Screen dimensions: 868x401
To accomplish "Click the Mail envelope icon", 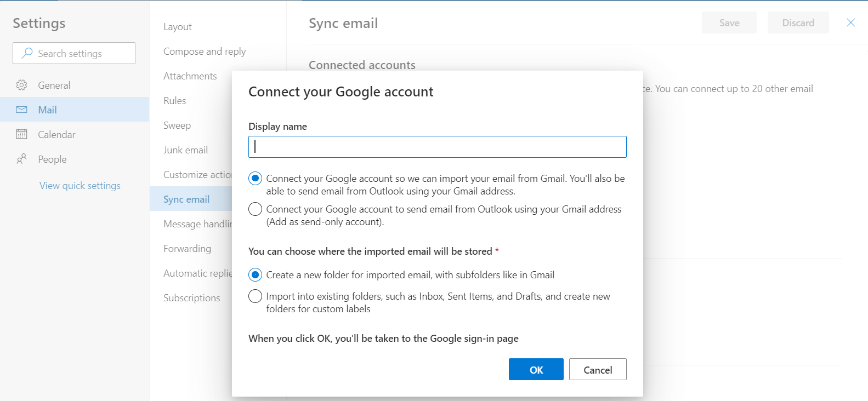I will click(21, 110).
